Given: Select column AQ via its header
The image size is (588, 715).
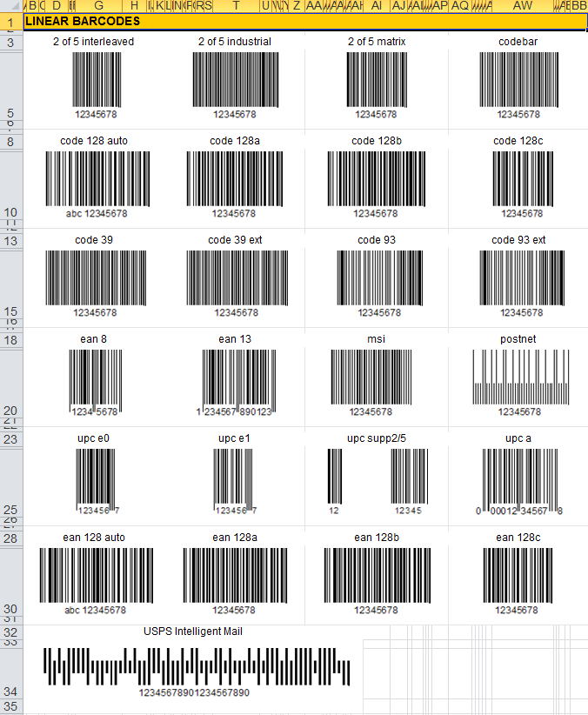Looking at the screenshot, I should (x=460, y=6).
